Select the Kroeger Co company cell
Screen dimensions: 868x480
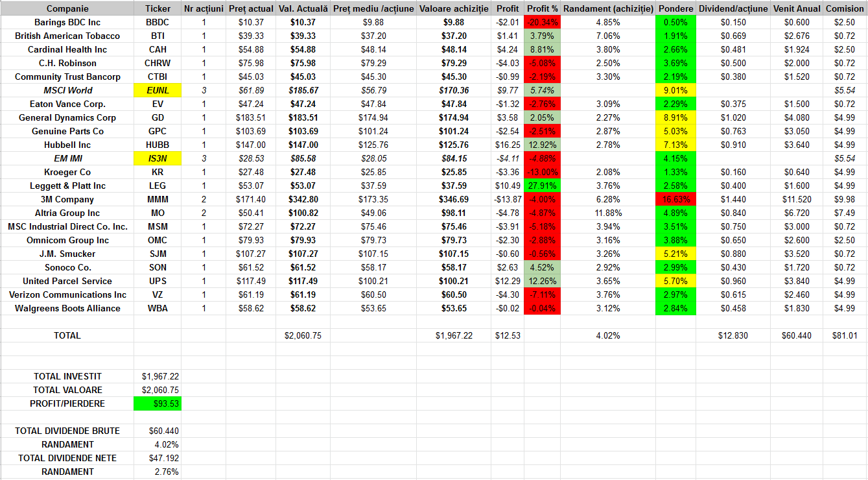[x=67, y=172]
